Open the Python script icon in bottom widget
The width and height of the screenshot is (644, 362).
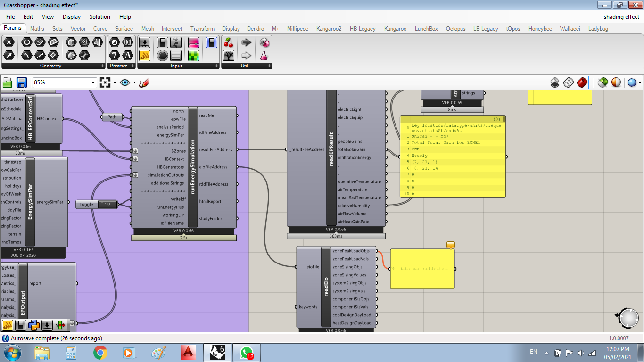coord(33,325)
